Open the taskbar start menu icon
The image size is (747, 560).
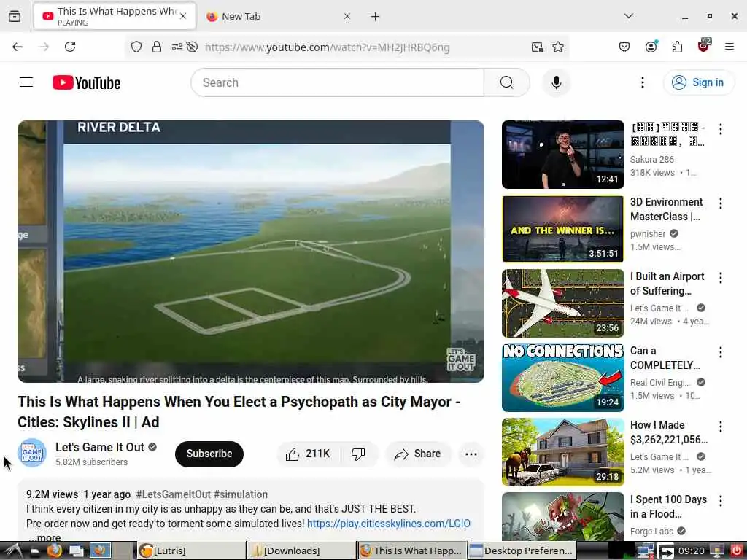12,551
